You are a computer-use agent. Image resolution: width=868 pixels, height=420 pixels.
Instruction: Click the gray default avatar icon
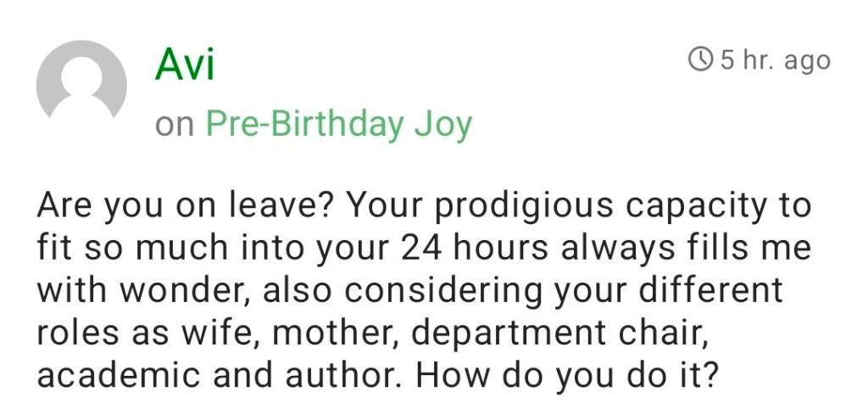[81, 82]
